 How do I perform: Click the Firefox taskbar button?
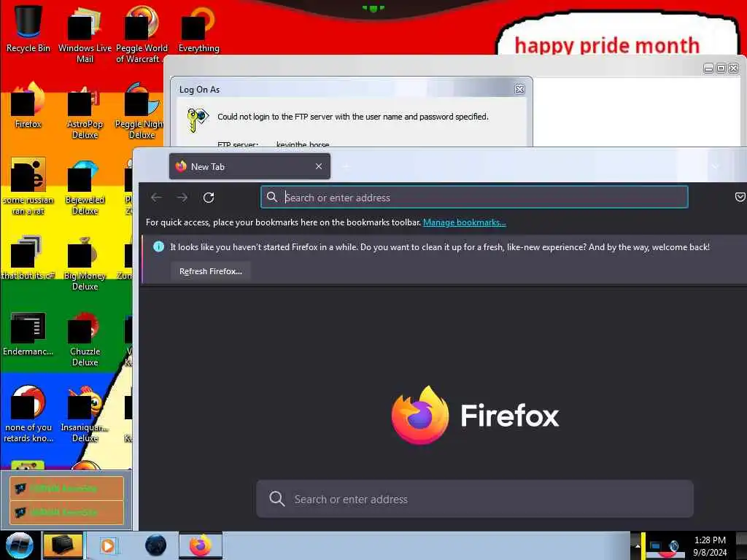201,545
